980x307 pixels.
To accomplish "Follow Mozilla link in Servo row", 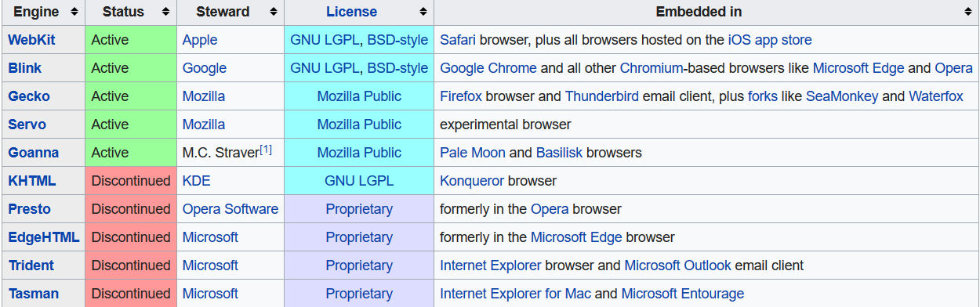I will pyautogui.click(x=204, y=125).
